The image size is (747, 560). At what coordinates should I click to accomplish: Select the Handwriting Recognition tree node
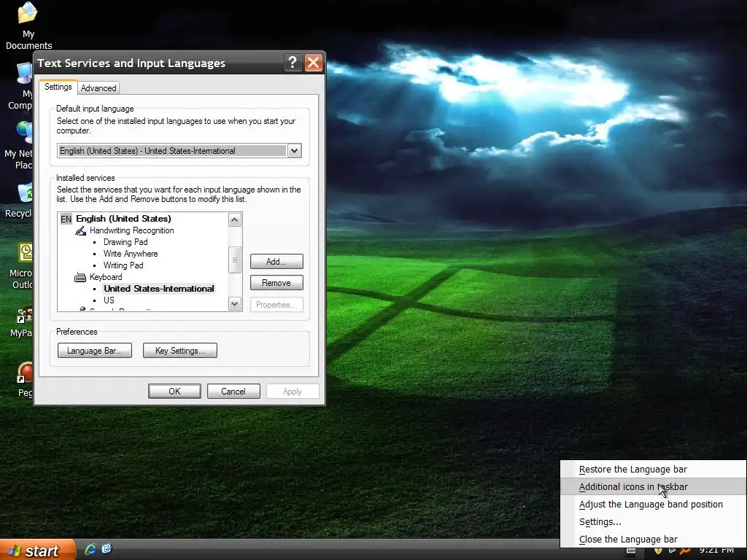[131, 230]
